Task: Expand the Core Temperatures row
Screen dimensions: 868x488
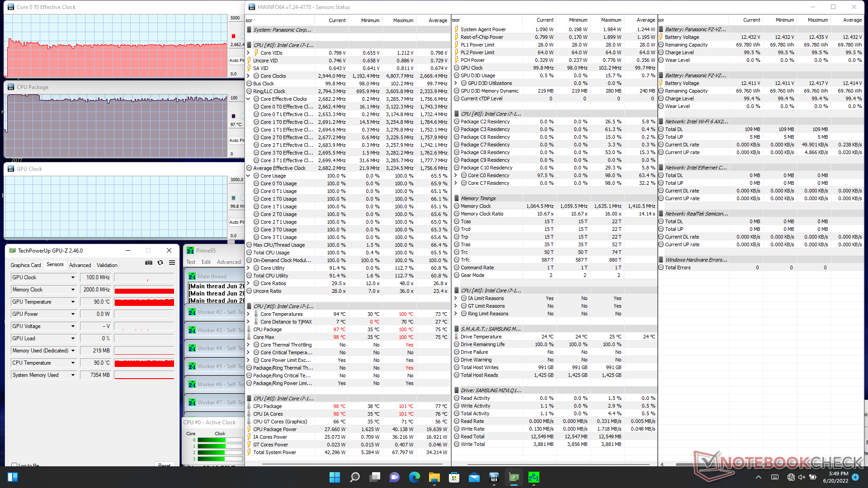Action: coord(249,314)
